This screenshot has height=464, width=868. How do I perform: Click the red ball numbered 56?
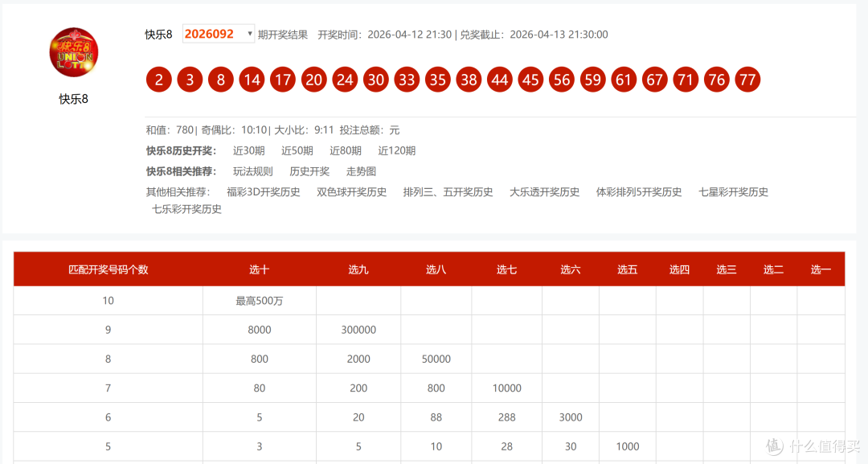tap(562, 80)
